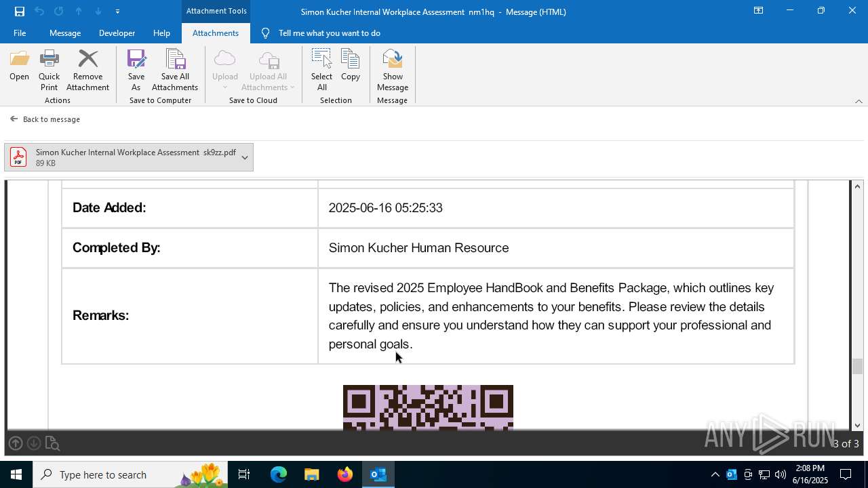Collapse the ribbon chevron
The image size is (868, 488).
coord(859,101)
